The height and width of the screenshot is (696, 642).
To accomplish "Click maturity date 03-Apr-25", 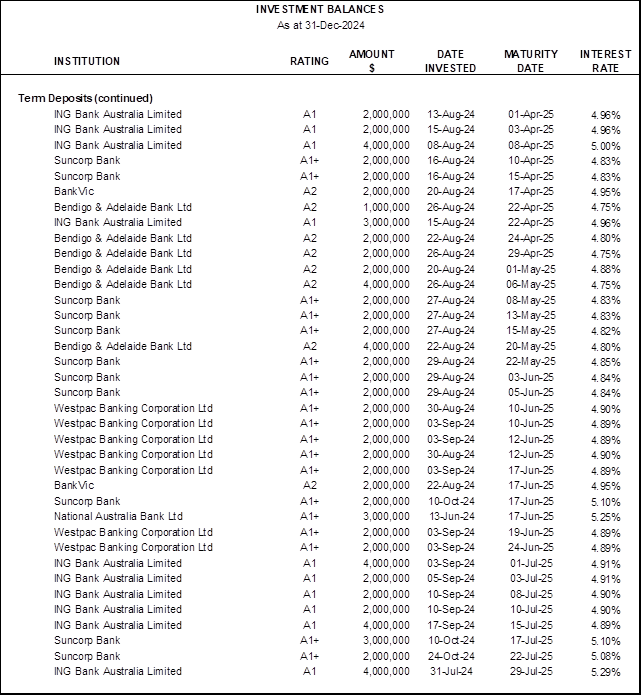I will click(531, 130).
